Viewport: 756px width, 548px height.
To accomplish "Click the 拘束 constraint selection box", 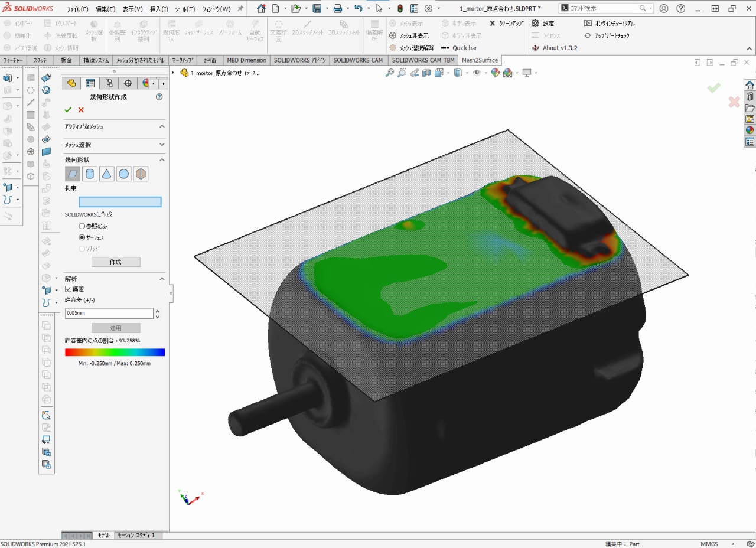I will point(120,202).
